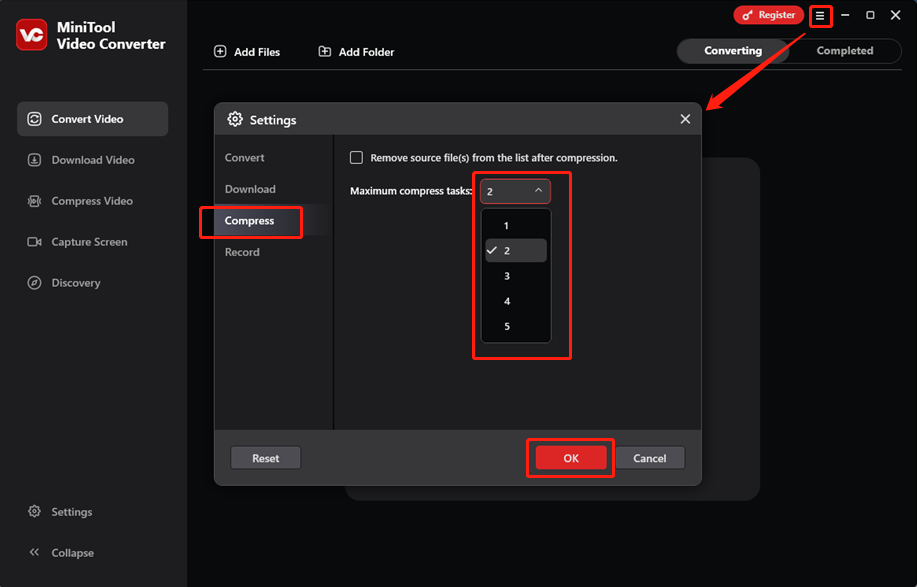Enable Remove source files after compression checkbox
The height and width of the screenshot is (587, 917).
click(356, 157)
